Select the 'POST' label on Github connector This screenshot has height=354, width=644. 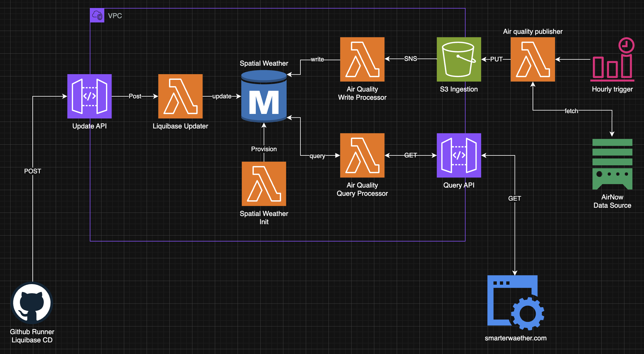click(33, 171)
